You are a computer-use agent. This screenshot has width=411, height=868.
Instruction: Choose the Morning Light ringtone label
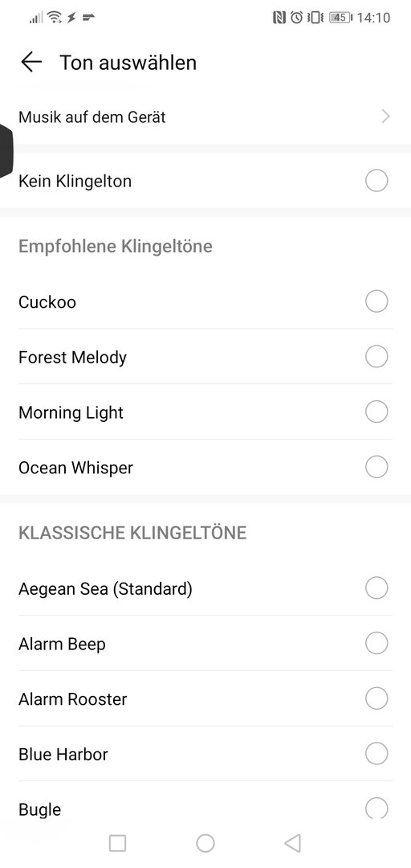(x=71, y=413)
